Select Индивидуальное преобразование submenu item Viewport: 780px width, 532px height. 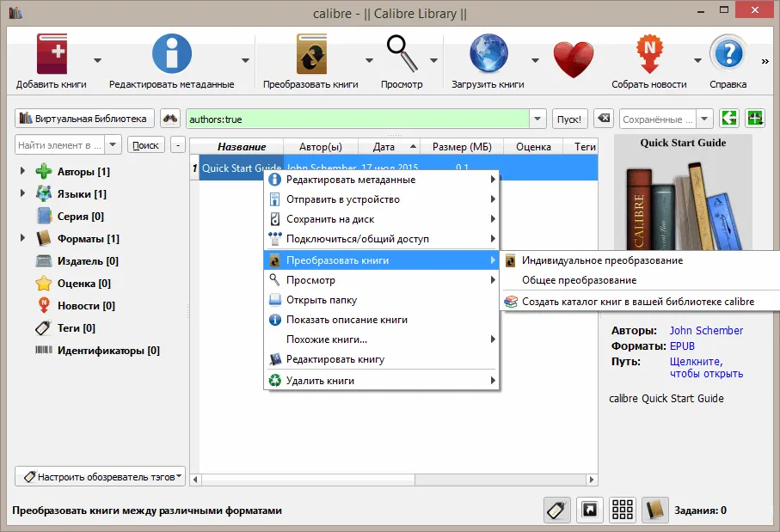pos(640,260)
